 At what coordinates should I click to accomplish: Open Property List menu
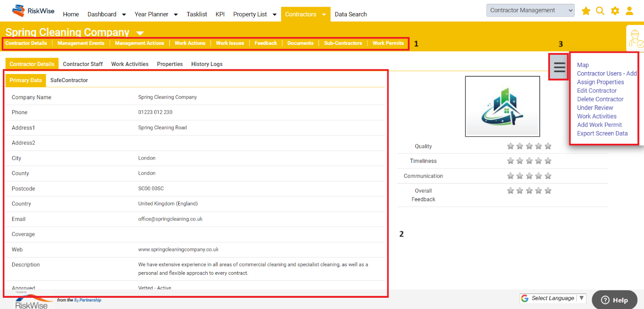coord(250,14)
